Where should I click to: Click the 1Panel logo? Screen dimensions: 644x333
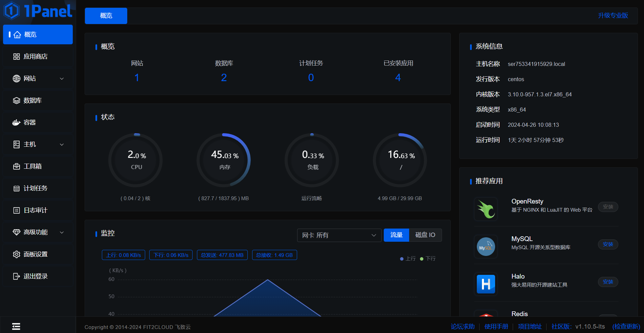point(38,11)
